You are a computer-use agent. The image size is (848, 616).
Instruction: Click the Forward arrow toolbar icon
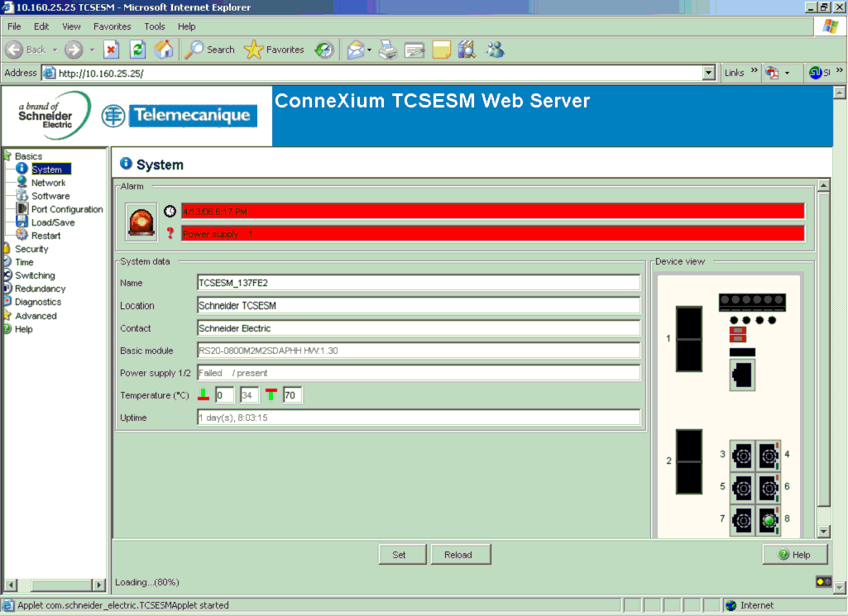[74, 50]
